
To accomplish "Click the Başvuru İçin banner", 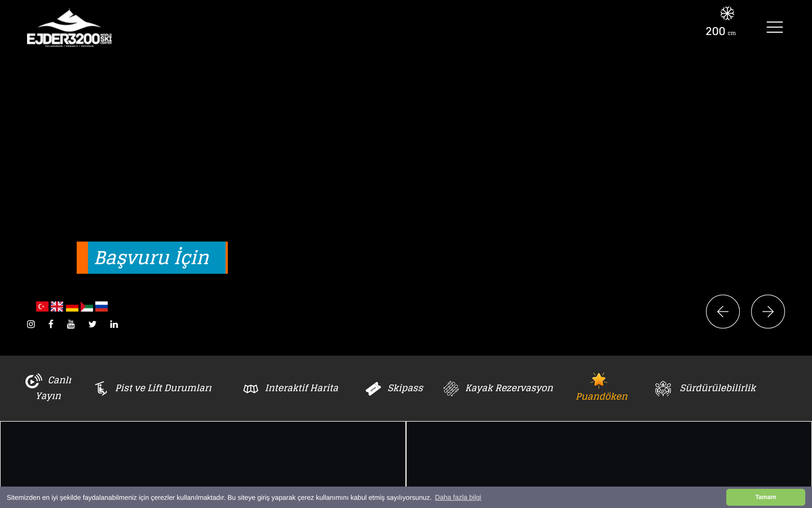I will pyautogui.click(x=152, y=258).
